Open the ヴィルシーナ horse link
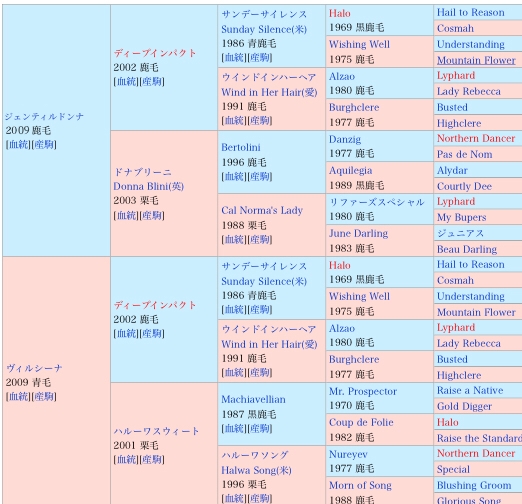The image size is (522, 504). tap(34, 368)
